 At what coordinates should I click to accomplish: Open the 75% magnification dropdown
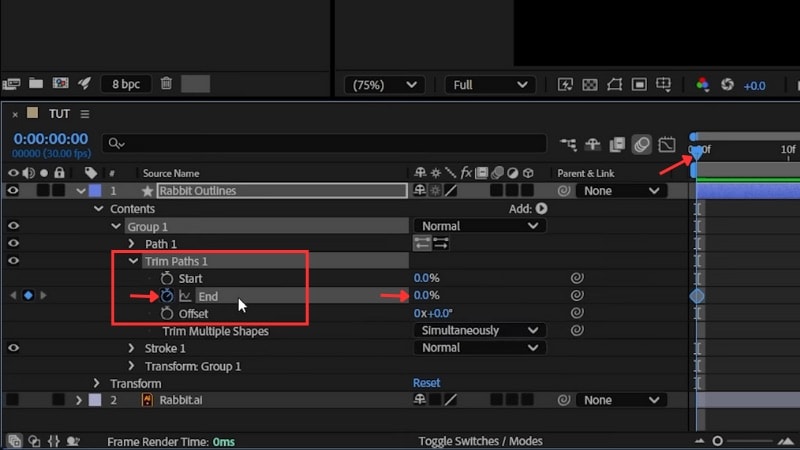[384, 85]
